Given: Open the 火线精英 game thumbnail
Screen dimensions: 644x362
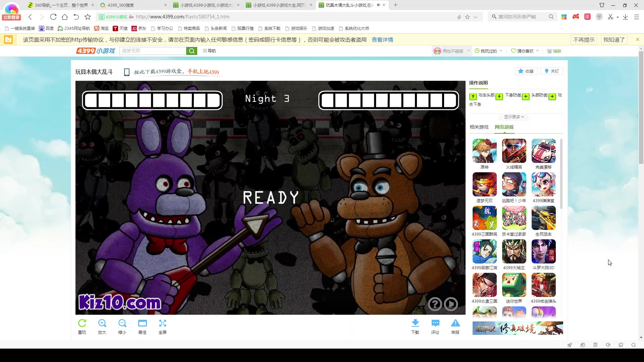Looking at the screenshot, I should point(514,151).
